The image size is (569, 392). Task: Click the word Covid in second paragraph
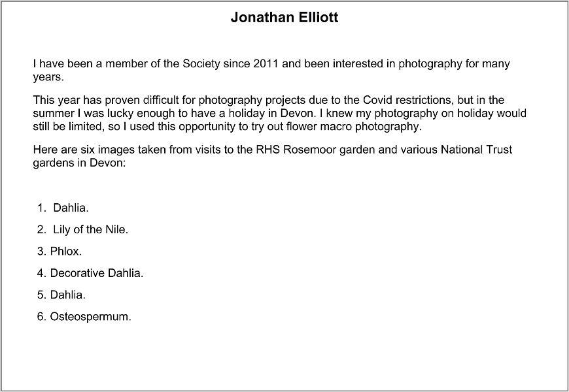point(377,100)
